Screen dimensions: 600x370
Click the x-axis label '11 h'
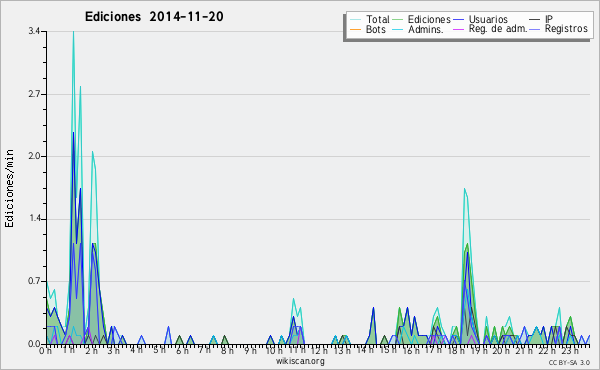(x=297, y=350)
